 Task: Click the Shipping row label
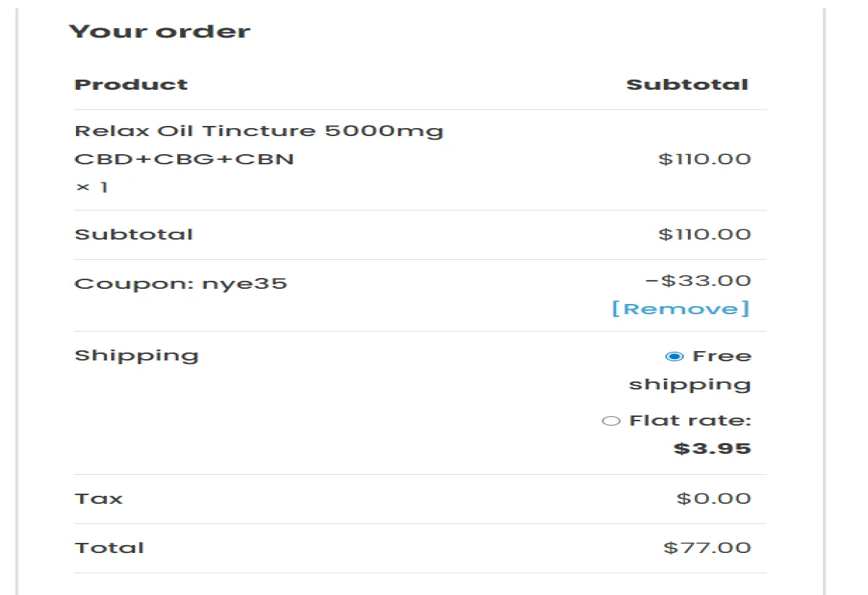pyautogui.click(x=136, y=355)
